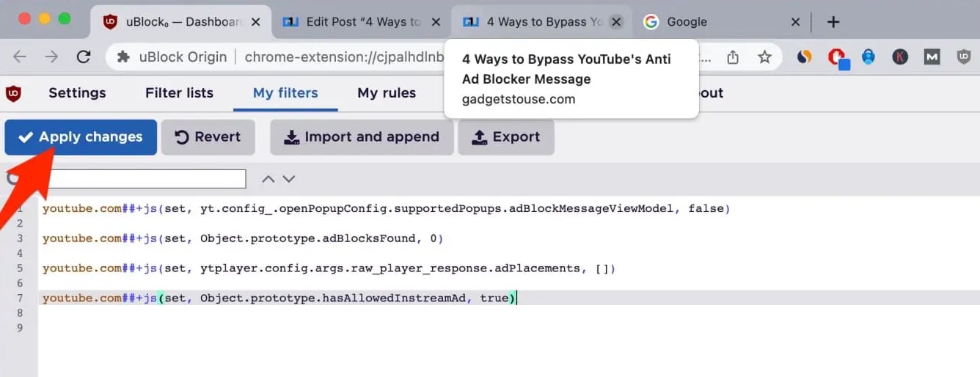This screenshot has width=980, height=377.
Task: Click the raw_player_response.adPlacements filter line
Action: coord(329,268)
